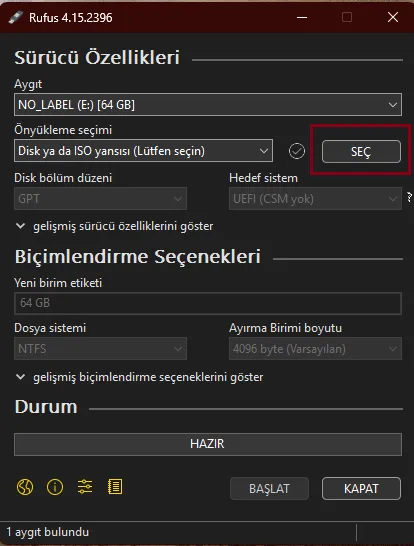This screenshot has width=414, height=546.
Task: Show the log notepad icon
Action: point(115,487)
